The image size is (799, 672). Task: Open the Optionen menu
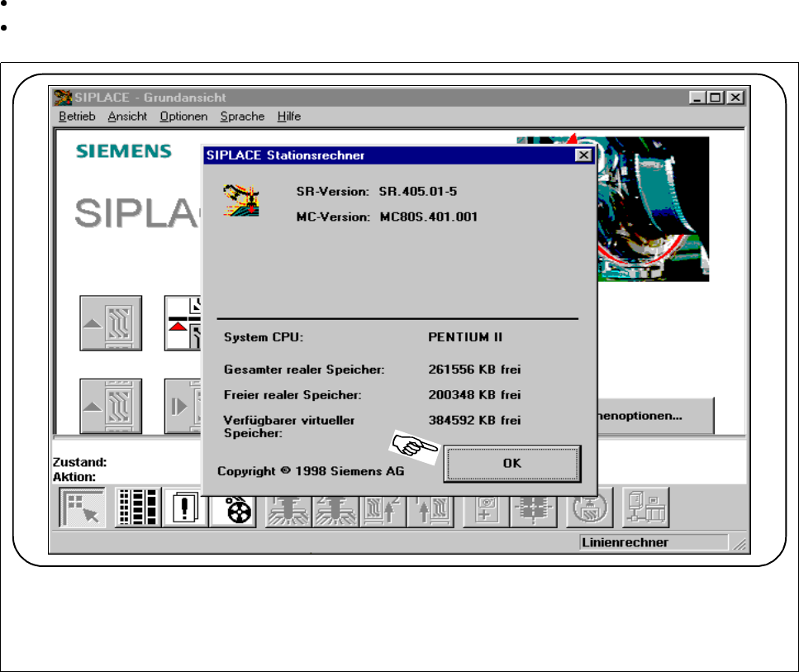coord(183,117)
